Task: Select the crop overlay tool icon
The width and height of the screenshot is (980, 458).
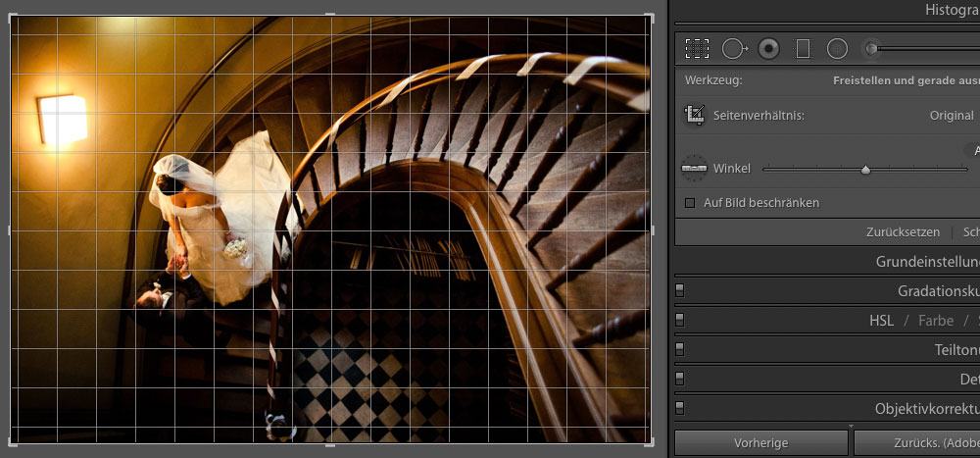Action: coord(697,48)
